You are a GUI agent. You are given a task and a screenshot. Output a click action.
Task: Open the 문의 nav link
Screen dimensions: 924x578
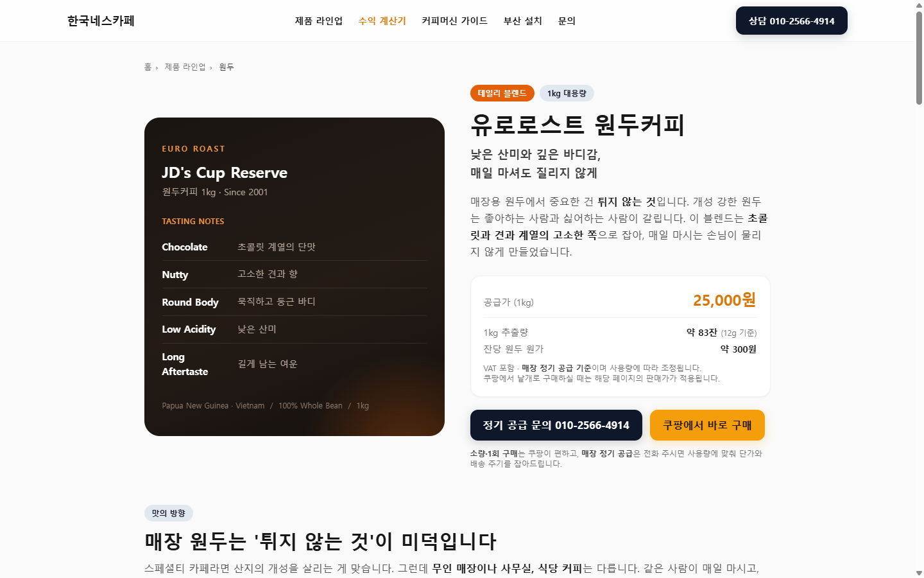567,21
